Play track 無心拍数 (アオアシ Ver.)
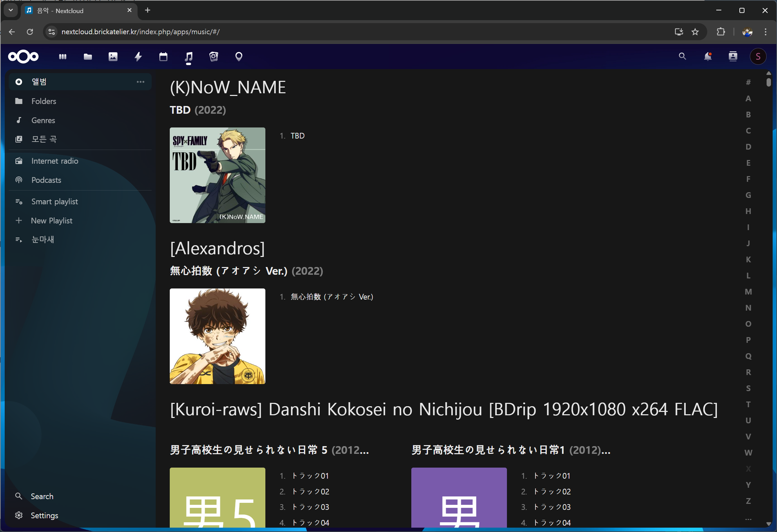 332,297
